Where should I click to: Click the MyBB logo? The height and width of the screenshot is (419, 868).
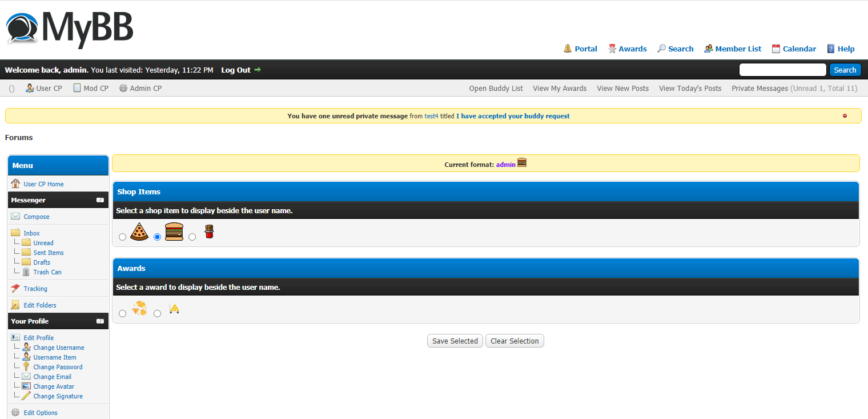[70, 28]
